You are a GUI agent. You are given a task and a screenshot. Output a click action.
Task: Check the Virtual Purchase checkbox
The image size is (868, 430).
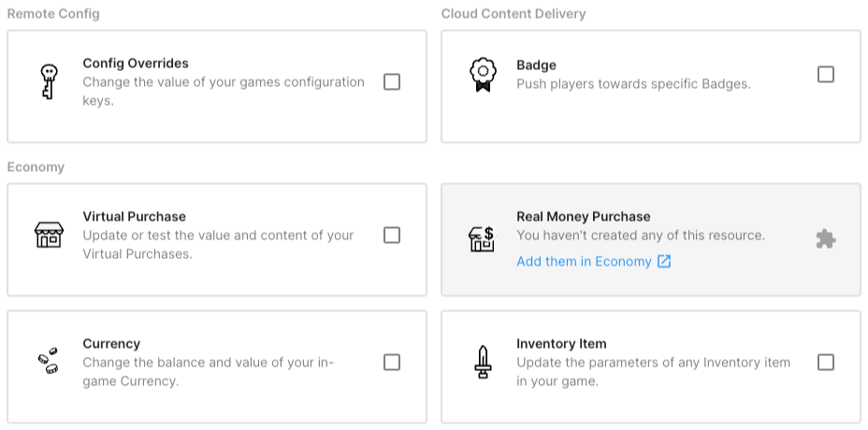pyautogui.click(x=392, y=236)
